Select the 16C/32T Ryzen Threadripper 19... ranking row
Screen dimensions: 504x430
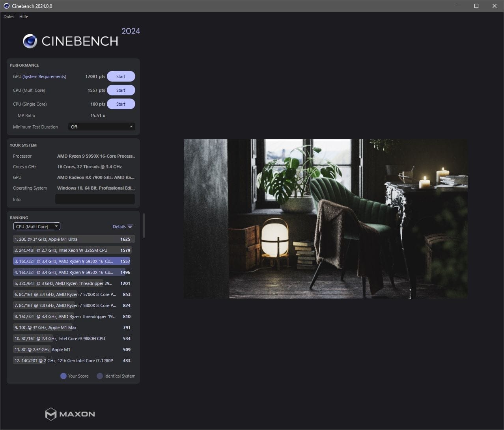pos(74,316)
